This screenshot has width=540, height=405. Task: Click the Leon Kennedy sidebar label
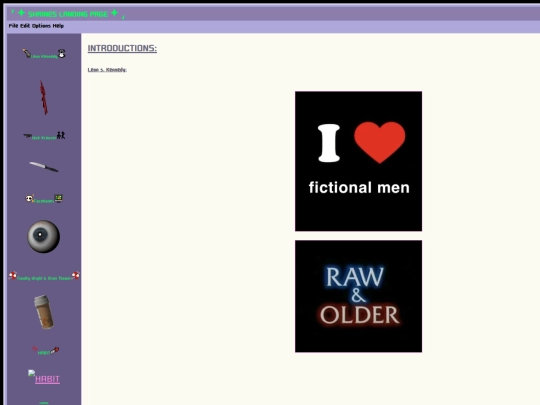point(44,56)
